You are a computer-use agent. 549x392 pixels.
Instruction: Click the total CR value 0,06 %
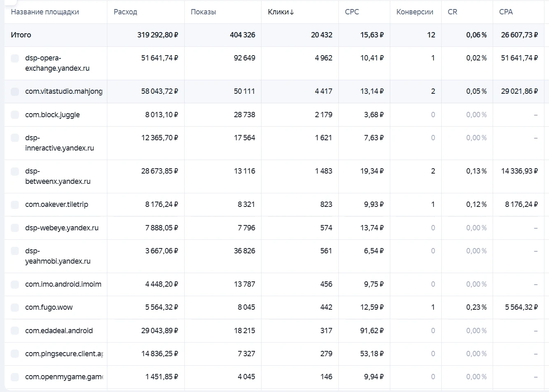[x=476, y=35]
